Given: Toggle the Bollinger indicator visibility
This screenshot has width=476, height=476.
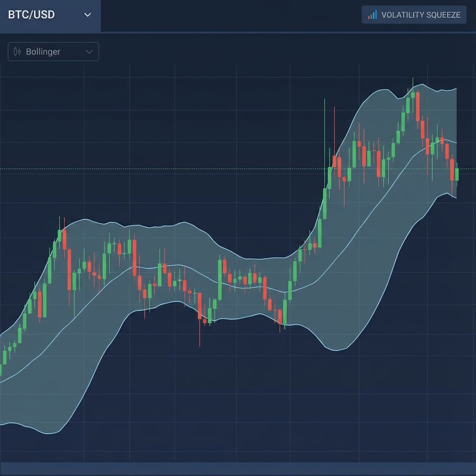Looking at the screenshot, I should pos(53,52).
